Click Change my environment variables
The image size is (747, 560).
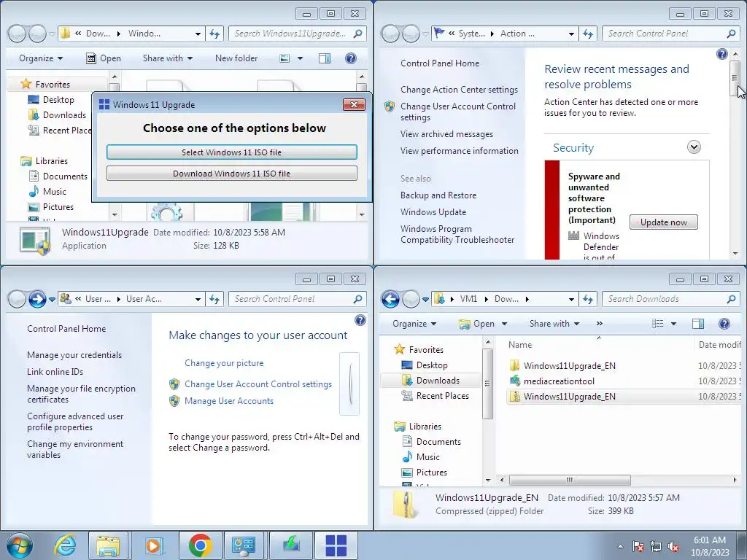tap(75, 449)
